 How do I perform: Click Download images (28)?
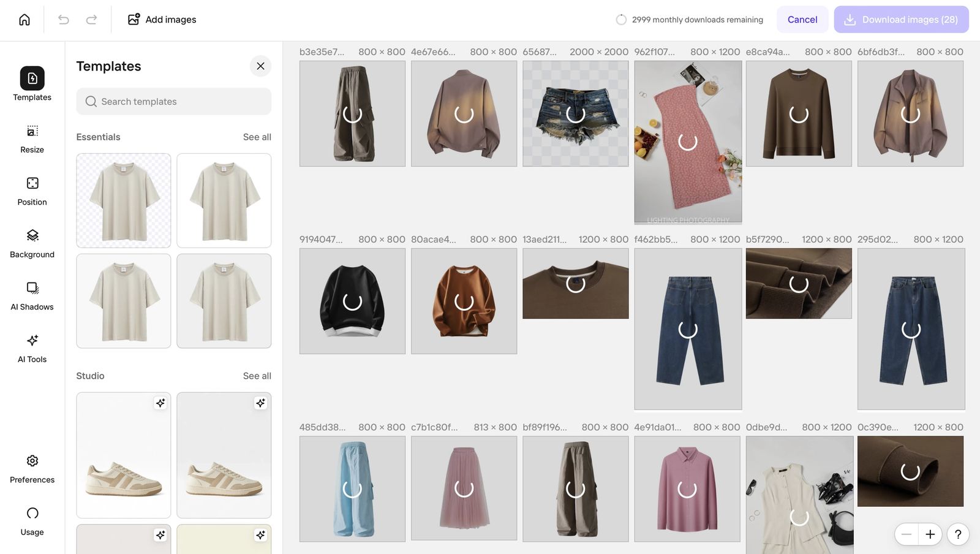902,20
